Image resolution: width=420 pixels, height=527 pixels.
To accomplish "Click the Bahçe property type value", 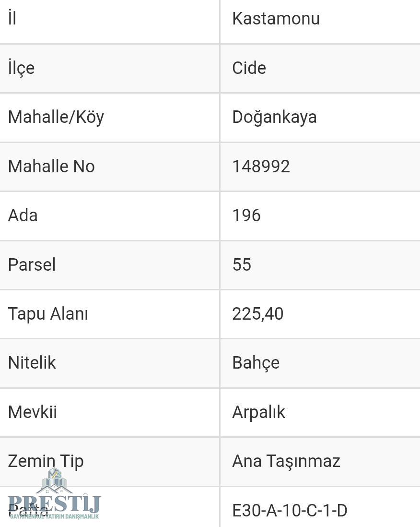I will (256, 363).
